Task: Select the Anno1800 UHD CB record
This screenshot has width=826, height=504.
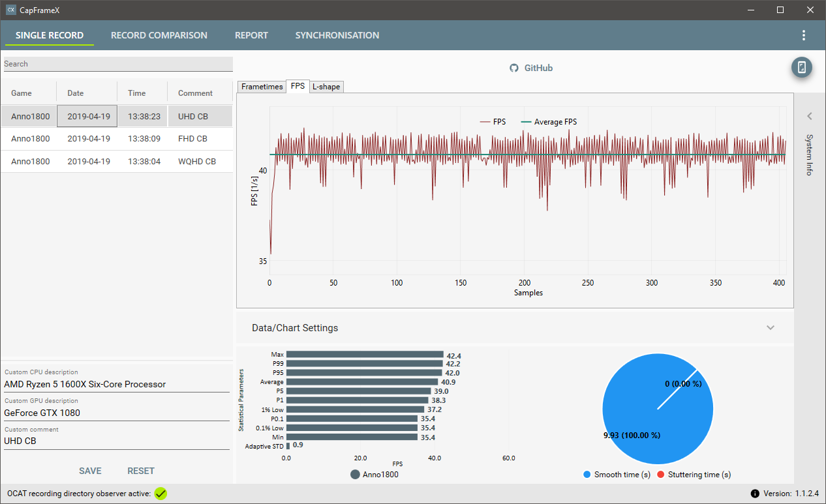Action: coord(117,116)
